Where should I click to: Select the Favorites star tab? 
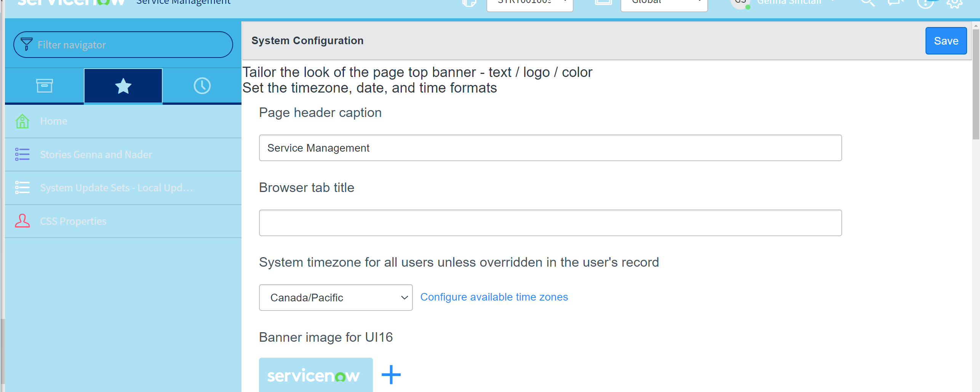(123, 86)
